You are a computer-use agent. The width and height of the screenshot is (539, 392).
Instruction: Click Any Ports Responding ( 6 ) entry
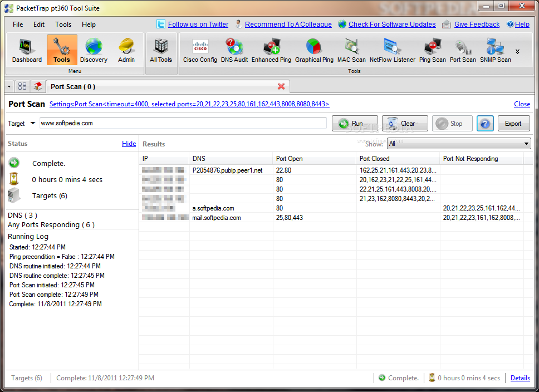click(x=51, y=225)
